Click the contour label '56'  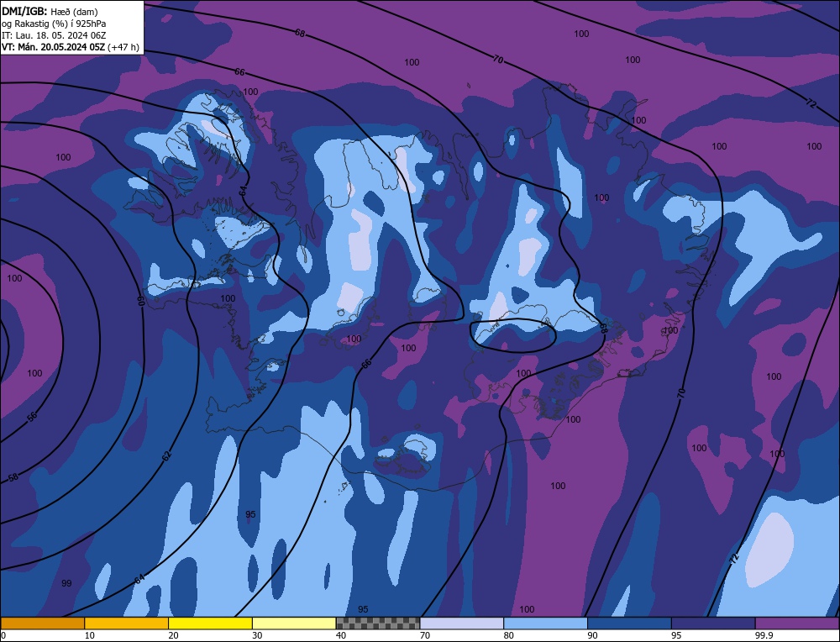click(x=32, y=417)
